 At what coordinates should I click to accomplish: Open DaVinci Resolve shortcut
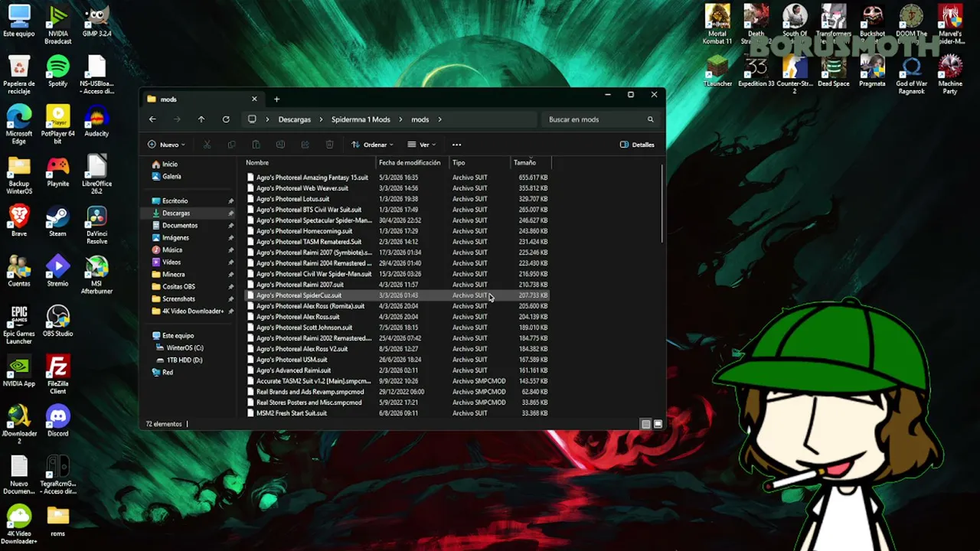click(x=96, y=225)
